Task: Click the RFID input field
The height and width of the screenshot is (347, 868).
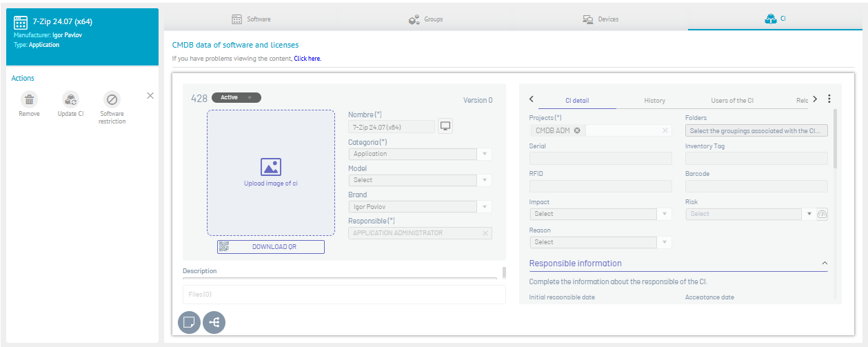Action: pos(600,186)
